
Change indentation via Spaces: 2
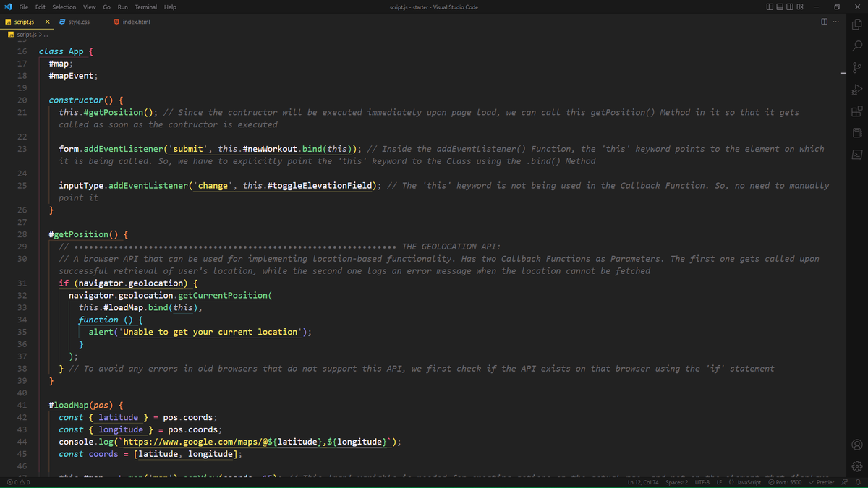click(677, 482)
